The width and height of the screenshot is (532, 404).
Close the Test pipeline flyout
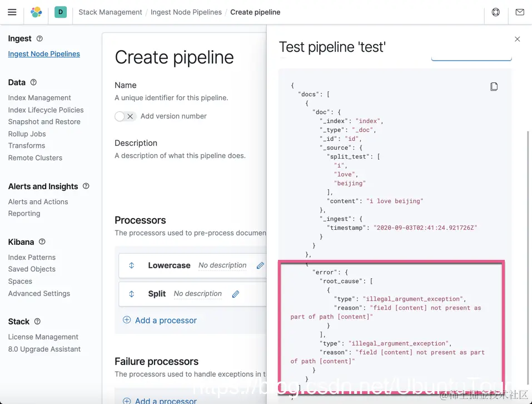[518, 39]
